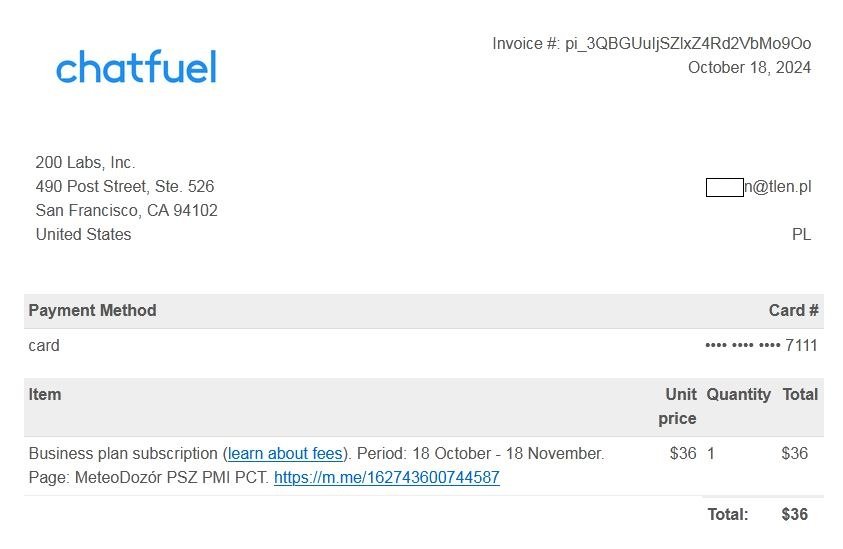Click the San Francisco, CA 94102 line

point(126,210)
